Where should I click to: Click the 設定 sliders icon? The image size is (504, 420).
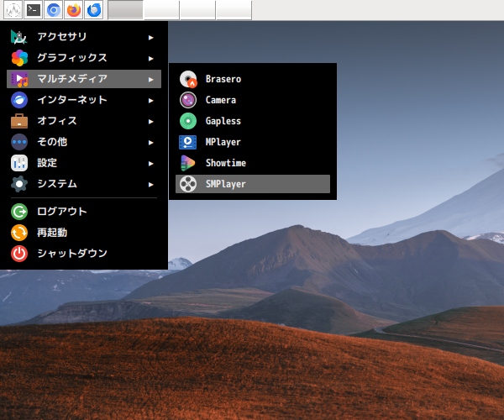(19, 163)
